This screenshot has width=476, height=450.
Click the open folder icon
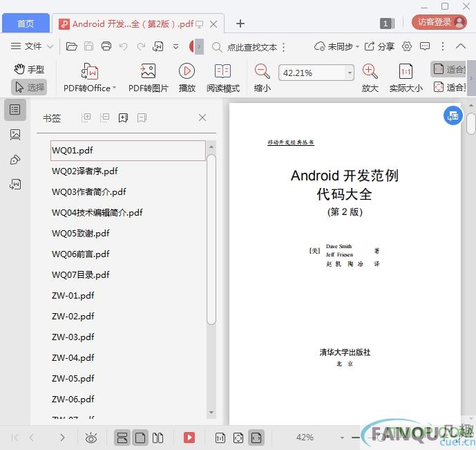tap(71, 46)
